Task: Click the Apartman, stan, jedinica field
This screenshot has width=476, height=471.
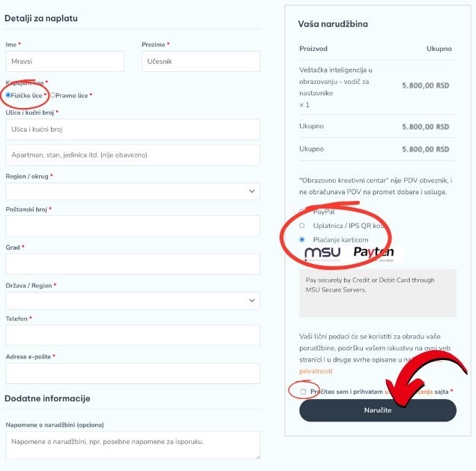Action: click(132, 154)
